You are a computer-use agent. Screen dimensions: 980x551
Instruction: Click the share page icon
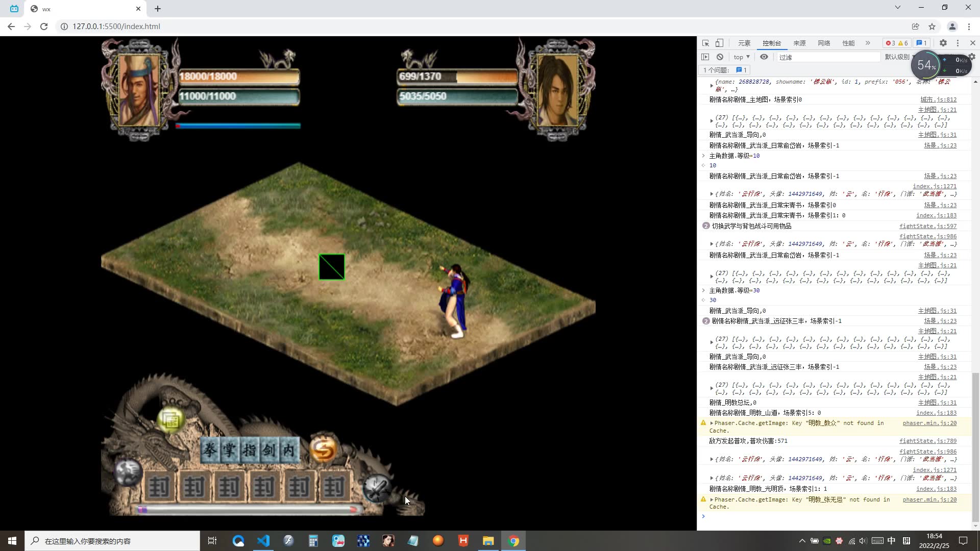click(x=916, y=27)
